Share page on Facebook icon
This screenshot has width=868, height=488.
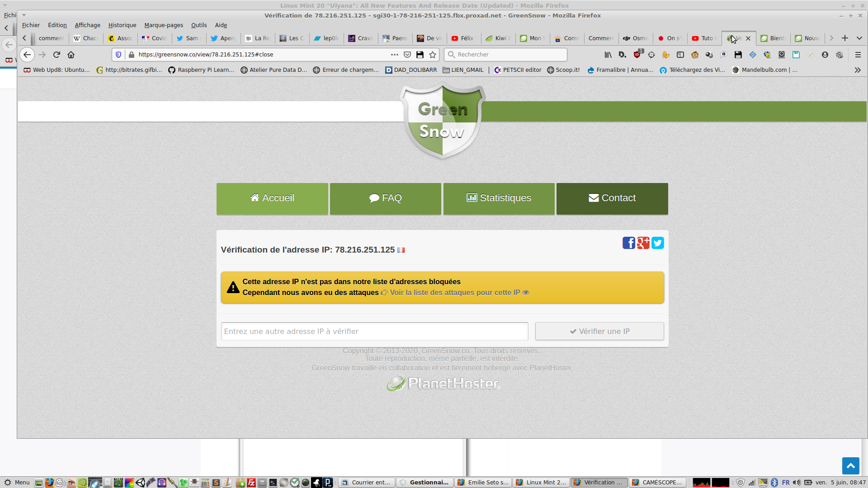point(628,243)
